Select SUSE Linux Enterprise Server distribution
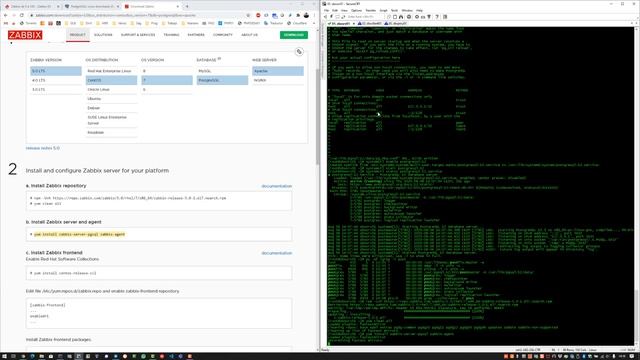This screenshot has height=360, width=640. (111, 120)
